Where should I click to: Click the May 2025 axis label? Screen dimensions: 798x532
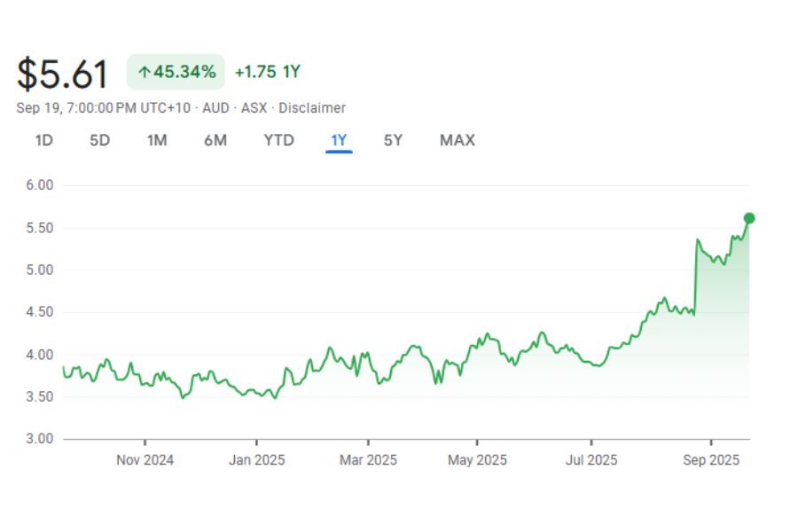pyautogui.click(x=477, y=460)
